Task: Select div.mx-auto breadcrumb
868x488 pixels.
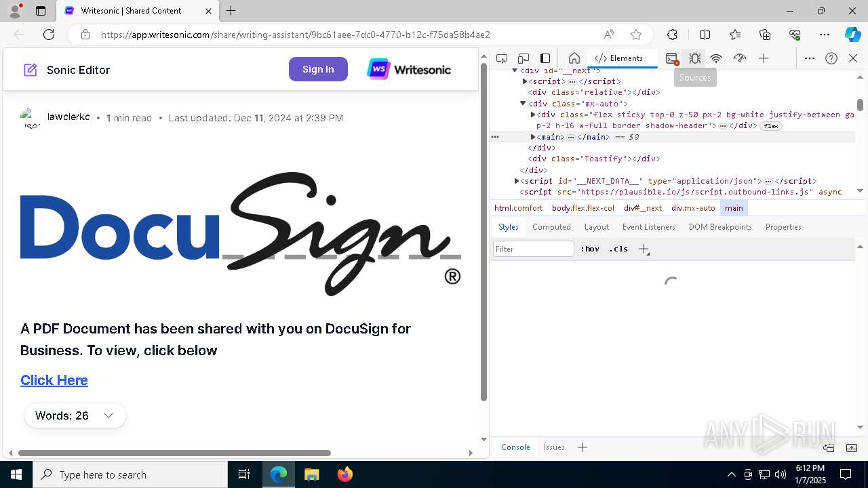Action: coord(693,208)
